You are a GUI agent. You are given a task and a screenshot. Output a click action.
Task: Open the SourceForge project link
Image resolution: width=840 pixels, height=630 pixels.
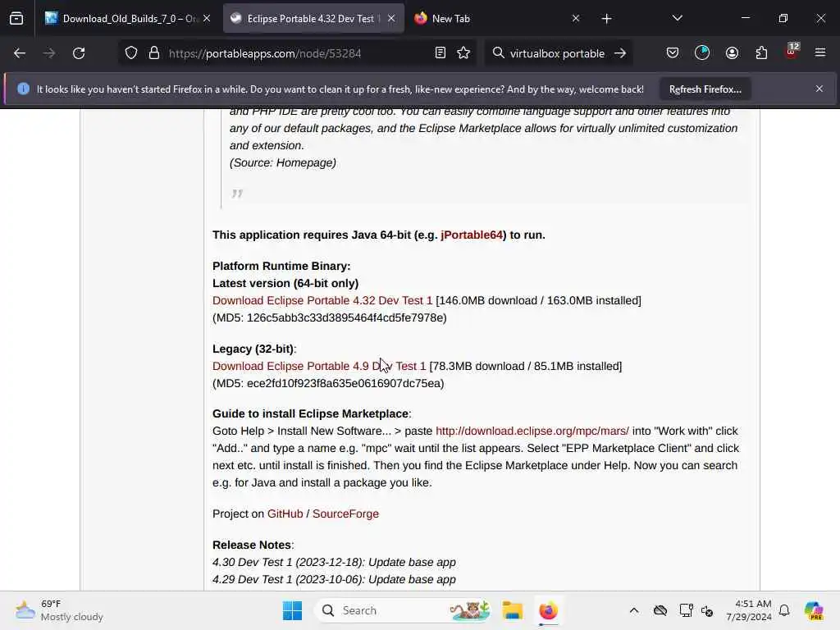point(345,514)
